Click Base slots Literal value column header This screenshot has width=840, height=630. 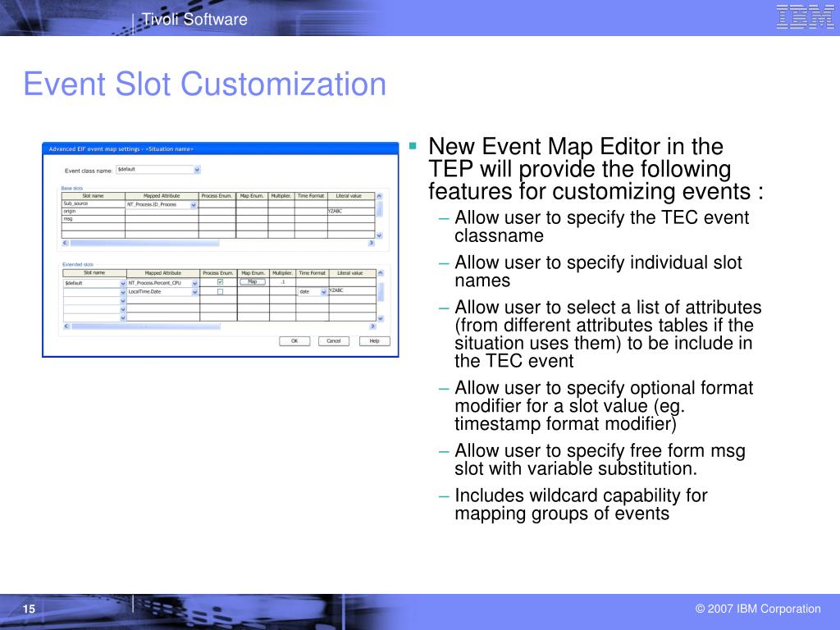point(351,196)
